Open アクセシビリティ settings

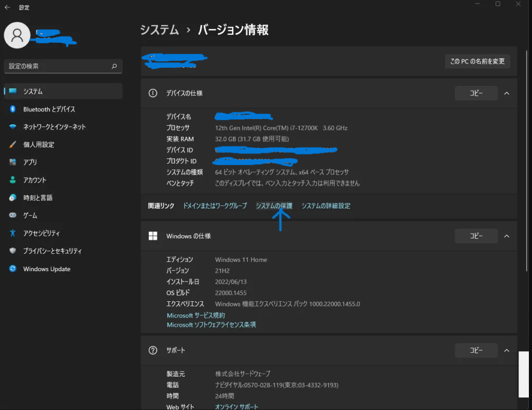pyautogui.click(x=63, y=233)
